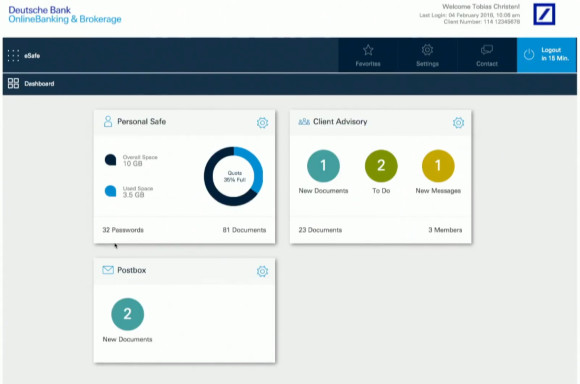Click the 81 Documents link
Viewport: 580px width, 384px height.
pyautogui.click(x=244, y=230)
